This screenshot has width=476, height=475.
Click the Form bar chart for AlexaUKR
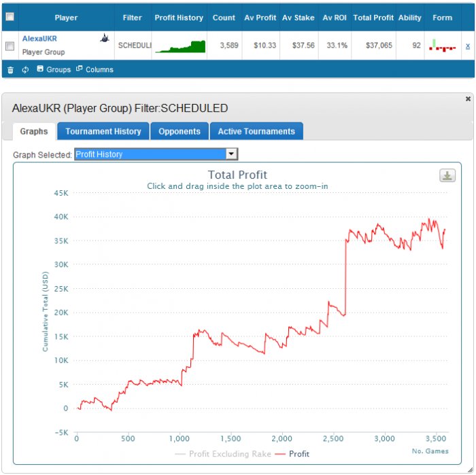click(x=442, y=46)
